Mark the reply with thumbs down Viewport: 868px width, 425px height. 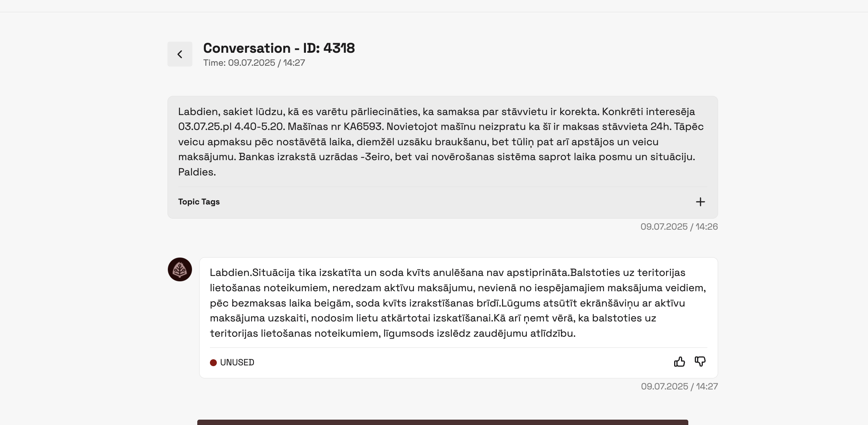pos(700,362)
